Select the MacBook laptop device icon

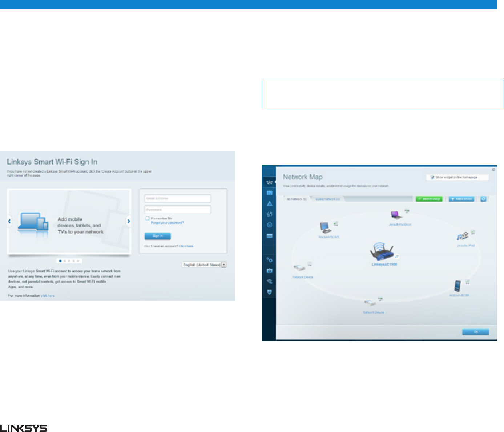[396, 215]
